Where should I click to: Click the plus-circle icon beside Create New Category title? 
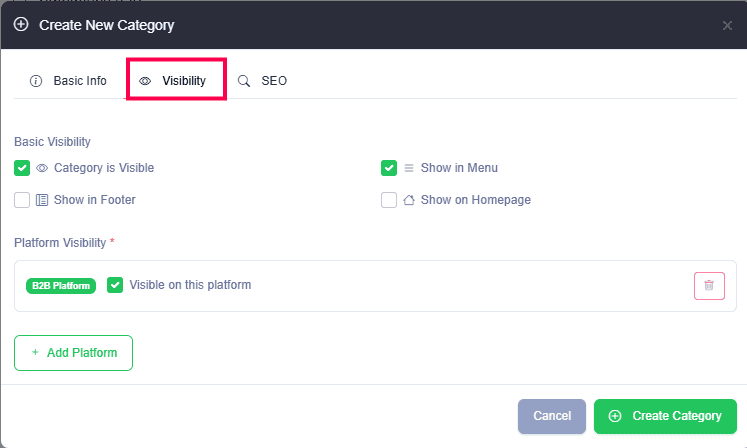[21, 24]
